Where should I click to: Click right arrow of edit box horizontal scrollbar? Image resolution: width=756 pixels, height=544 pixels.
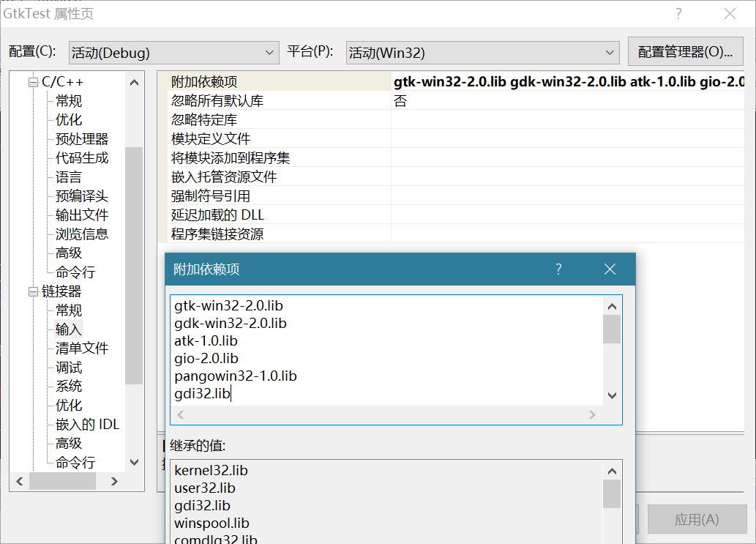pyautogui.click(x=593, y=415)
